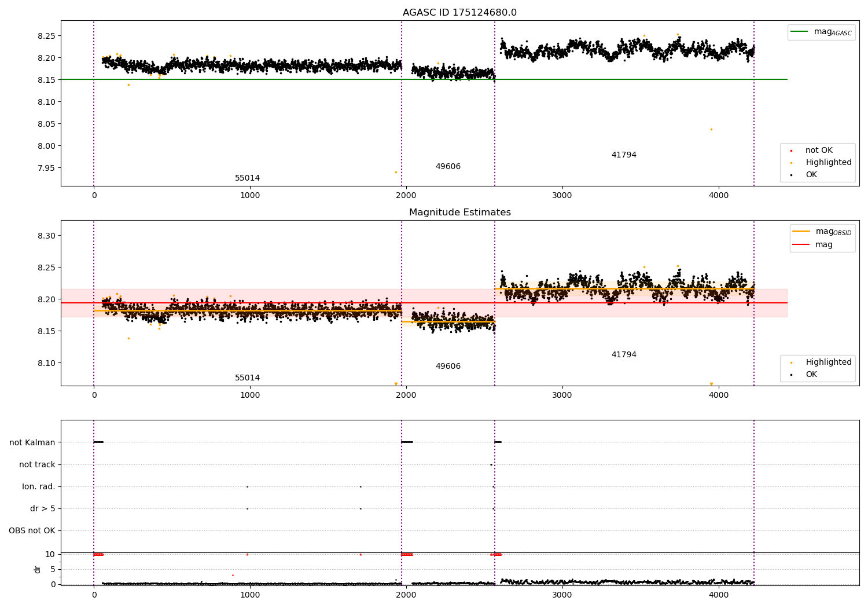Click the 'not track' axis label
This screenshot has height=608, width=868.
click(x=37, y=464)
